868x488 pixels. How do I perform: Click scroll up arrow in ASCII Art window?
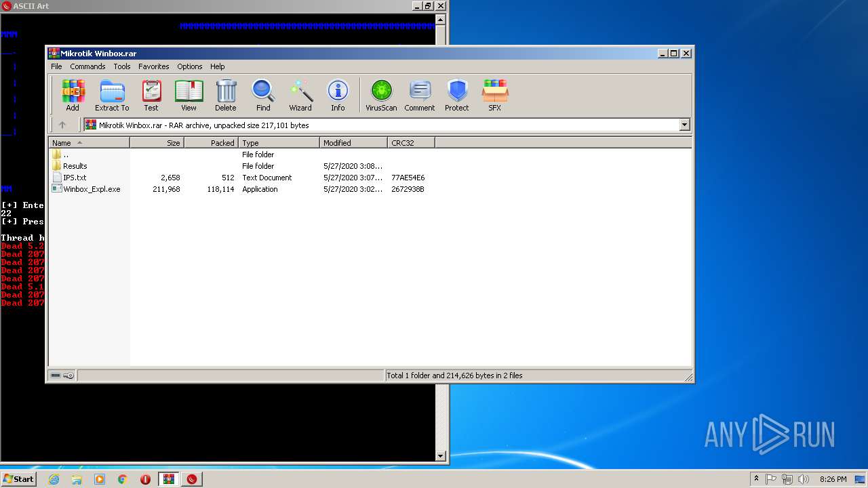click(x=441, y=19)
